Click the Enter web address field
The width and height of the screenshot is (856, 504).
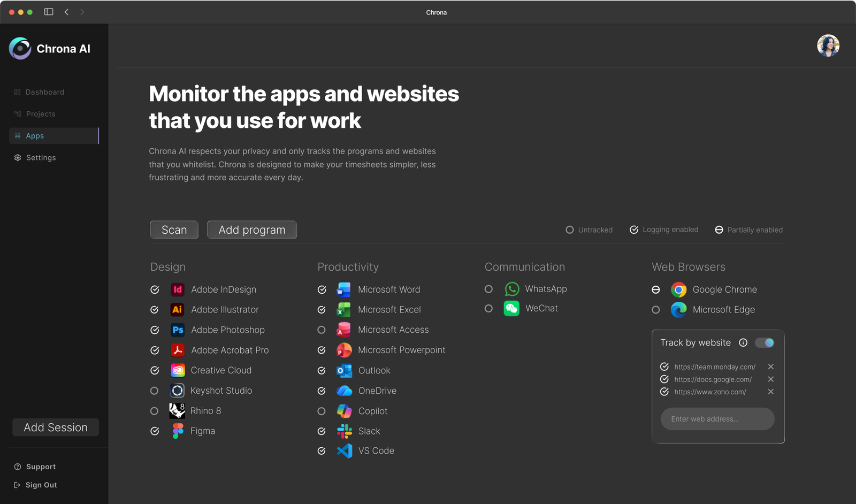[717, 419]
